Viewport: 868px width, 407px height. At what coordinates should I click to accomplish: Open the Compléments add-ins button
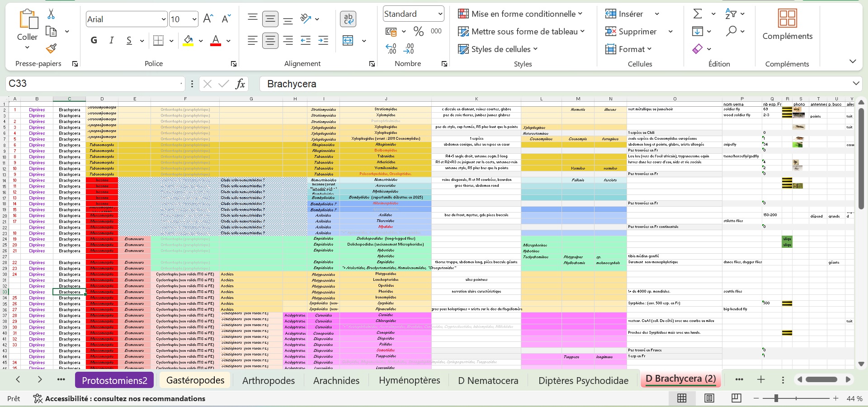[788, 24]
